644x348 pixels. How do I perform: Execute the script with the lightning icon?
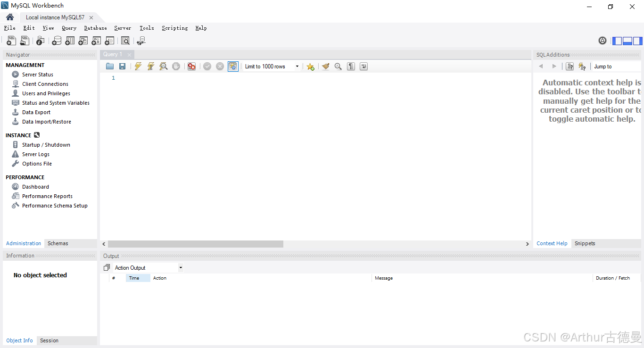(138, 66)
